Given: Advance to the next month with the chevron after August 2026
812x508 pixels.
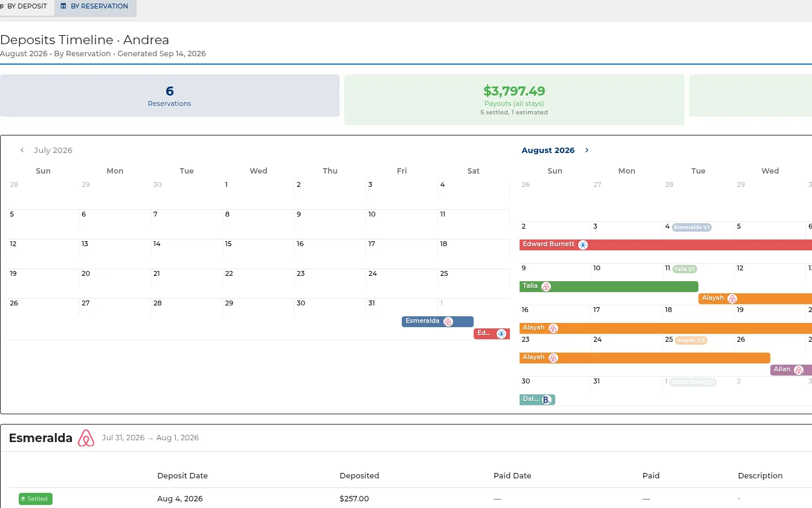Looking at the screenshot, I should [x=587, y=151].
